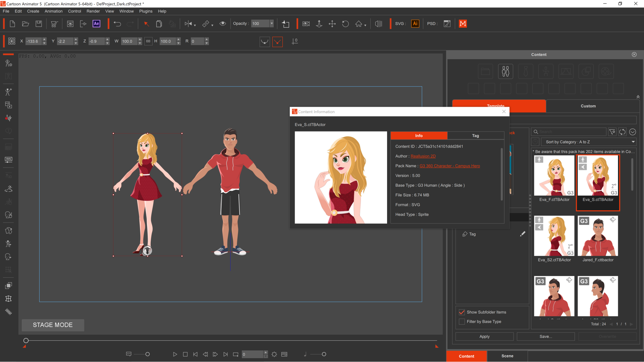The image size is (644, 362).
Task: Refresh the content list
Action: [622, 132]
